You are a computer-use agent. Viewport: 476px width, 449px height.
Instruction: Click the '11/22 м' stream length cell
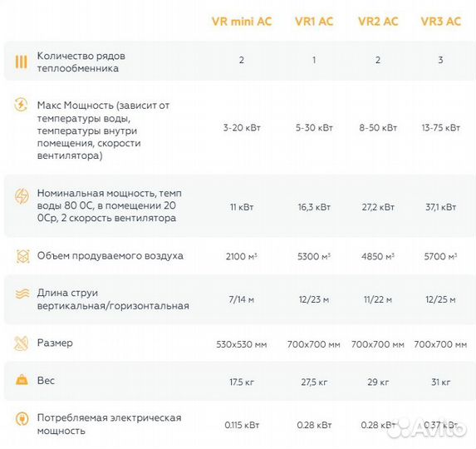(x=378, y=299)
